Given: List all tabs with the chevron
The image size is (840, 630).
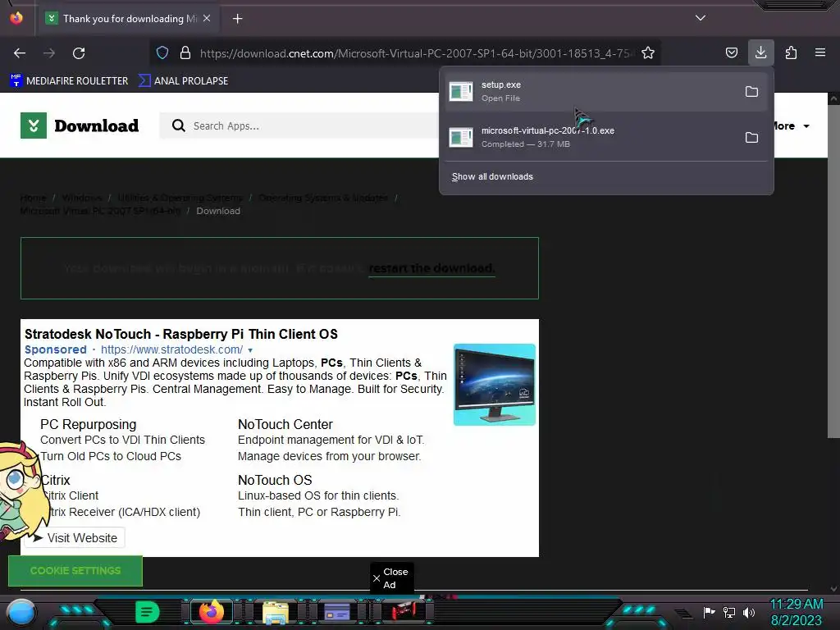Looking at the screenshot, I should coord(701,18).
